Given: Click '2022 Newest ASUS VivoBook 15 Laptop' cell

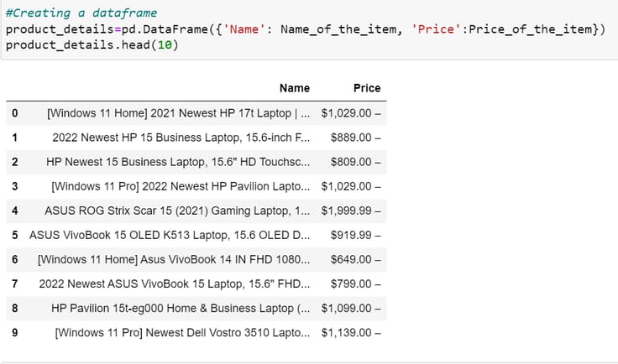Looking at the screenshot, I should point(175,284).
